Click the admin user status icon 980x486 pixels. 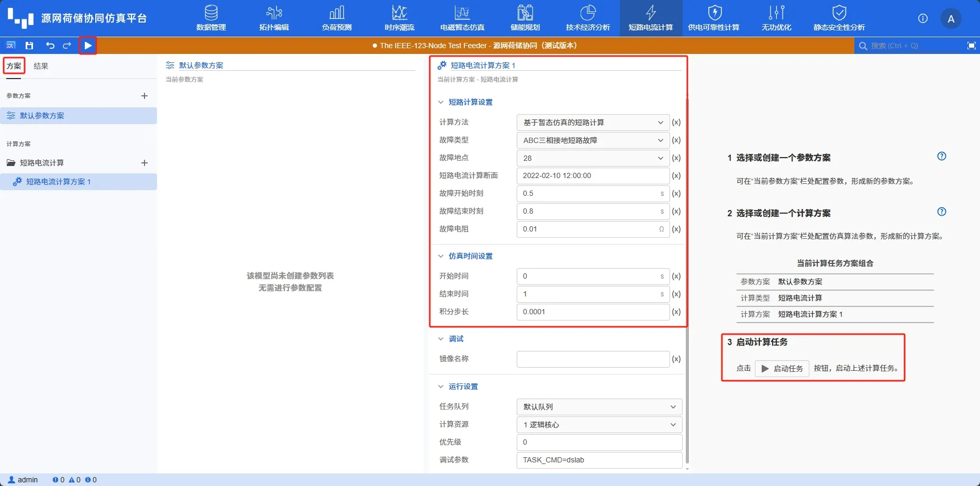(x=12, y=480)
